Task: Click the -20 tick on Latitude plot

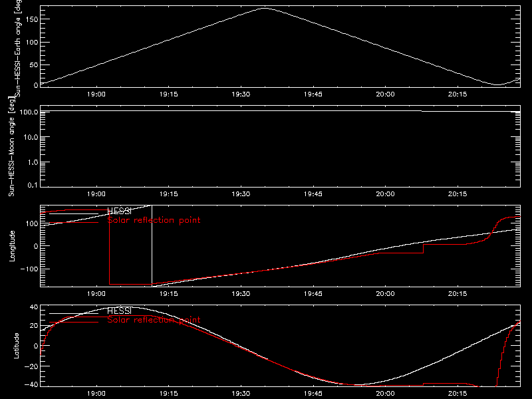Action: tap(31, 366)
